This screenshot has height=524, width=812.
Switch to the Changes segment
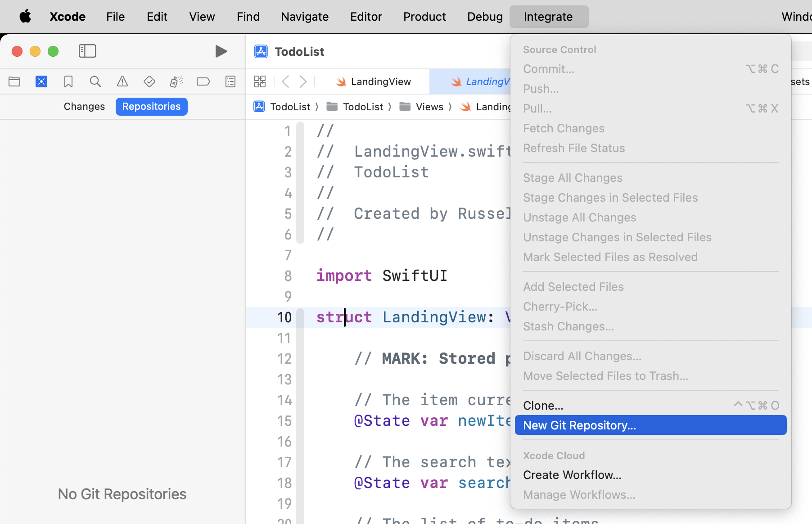[84, 106]
